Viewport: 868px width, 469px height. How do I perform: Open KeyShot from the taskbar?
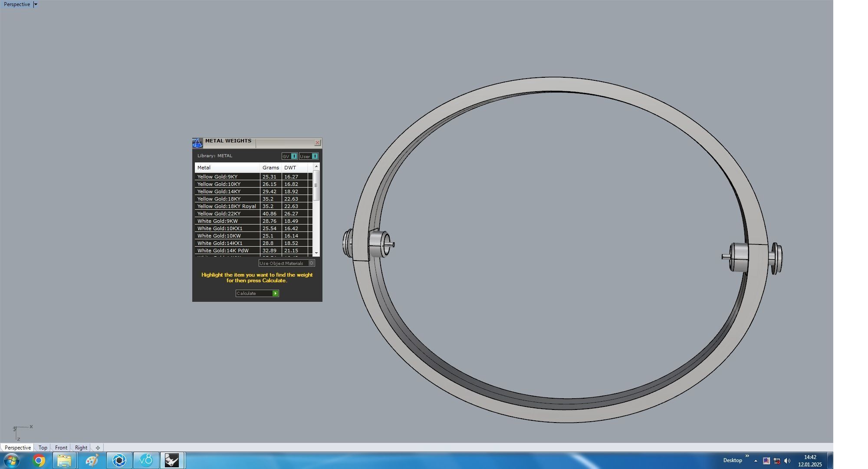119,460
